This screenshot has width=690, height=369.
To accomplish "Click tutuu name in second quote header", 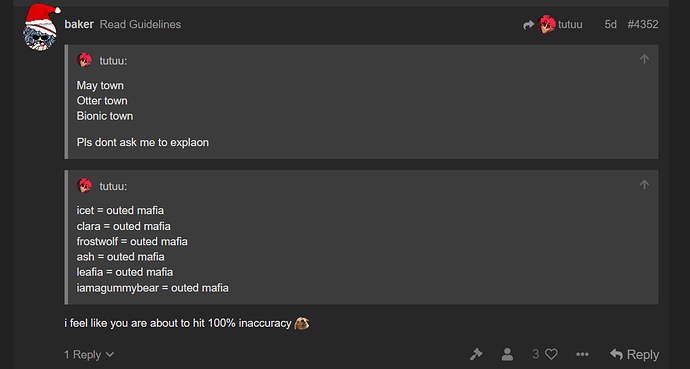I will click(113, 186).
